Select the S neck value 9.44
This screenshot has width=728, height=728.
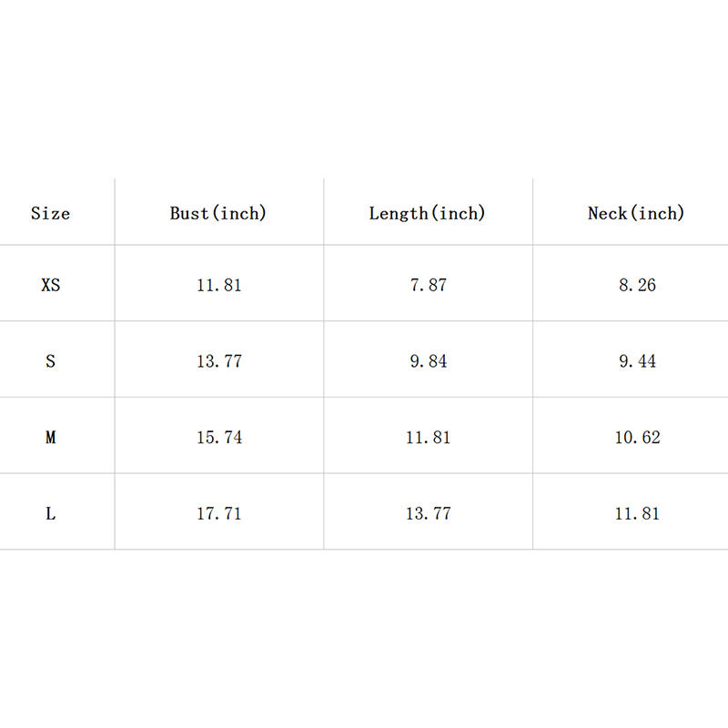637,361
